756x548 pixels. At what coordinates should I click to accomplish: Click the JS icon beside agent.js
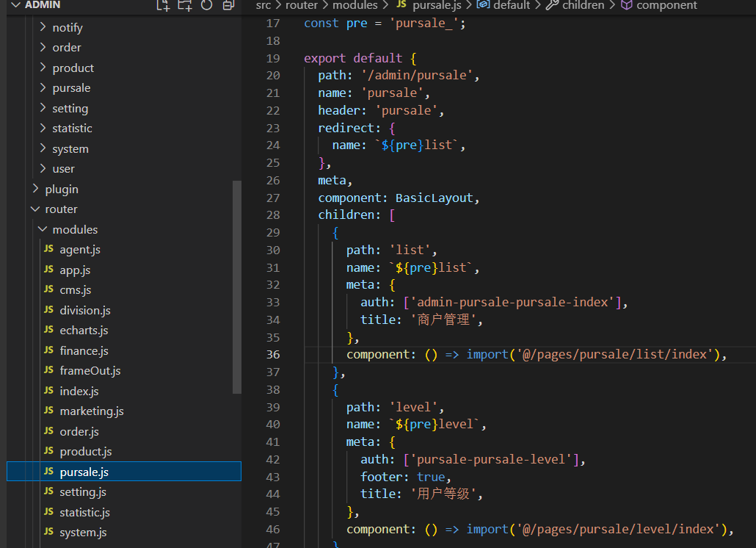48,249
